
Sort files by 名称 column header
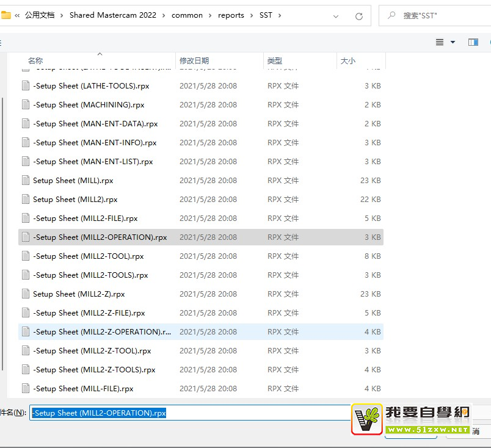[35, 61]
